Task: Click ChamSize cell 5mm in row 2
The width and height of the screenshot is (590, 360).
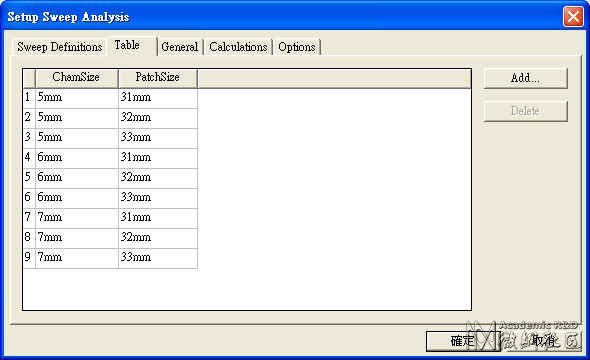Action: [x=77, y=118]
